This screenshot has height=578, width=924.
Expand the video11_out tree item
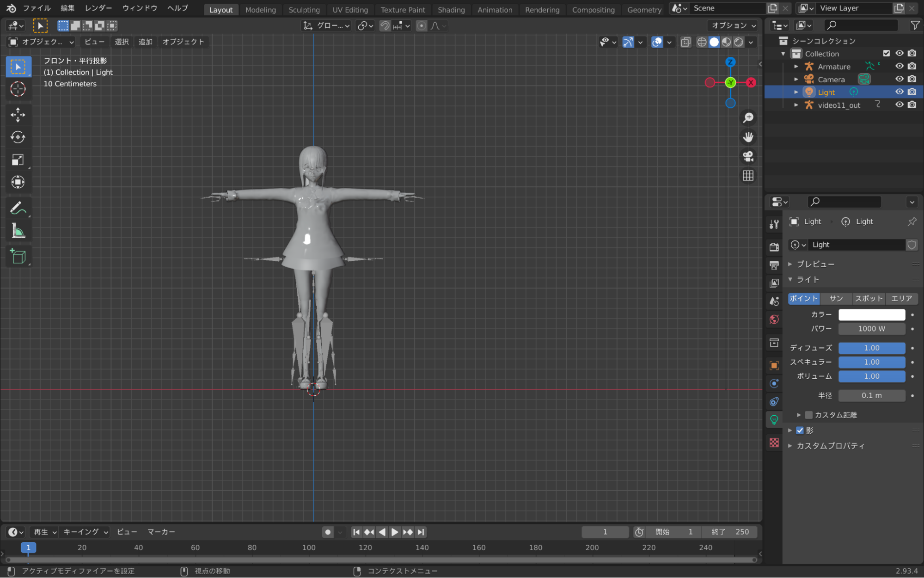(x=796, y=105)
